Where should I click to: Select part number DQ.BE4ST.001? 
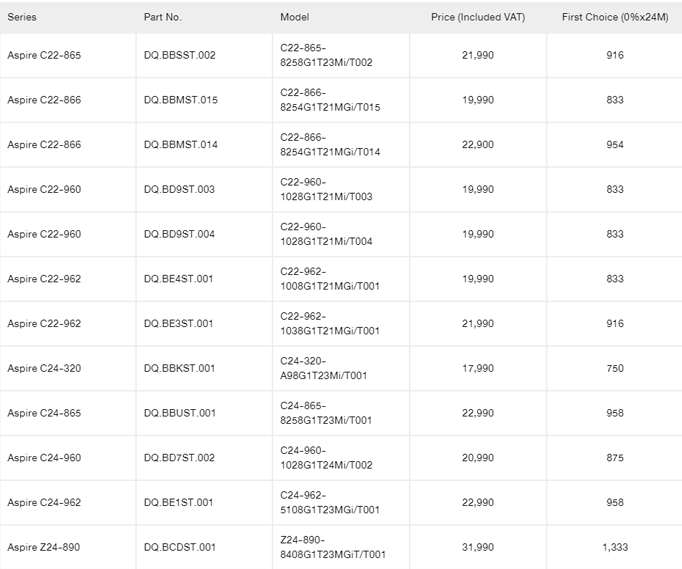(x=179, y=279)
